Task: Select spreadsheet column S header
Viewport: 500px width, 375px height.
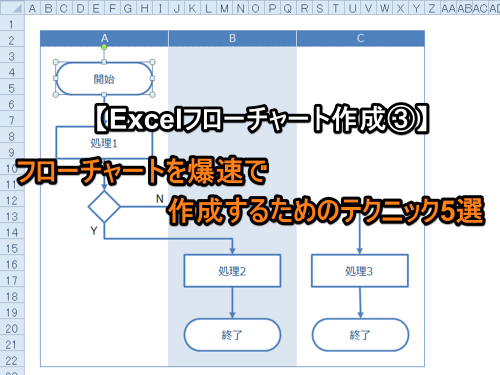Action: (320, 8)
